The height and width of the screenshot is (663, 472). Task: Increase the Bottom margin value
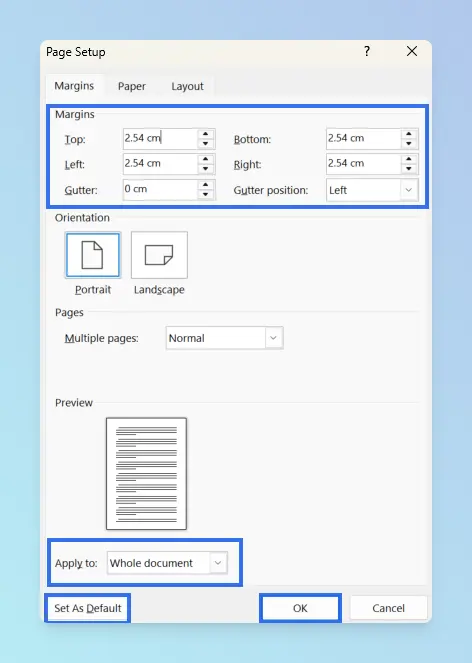click(x=409, y=134)
